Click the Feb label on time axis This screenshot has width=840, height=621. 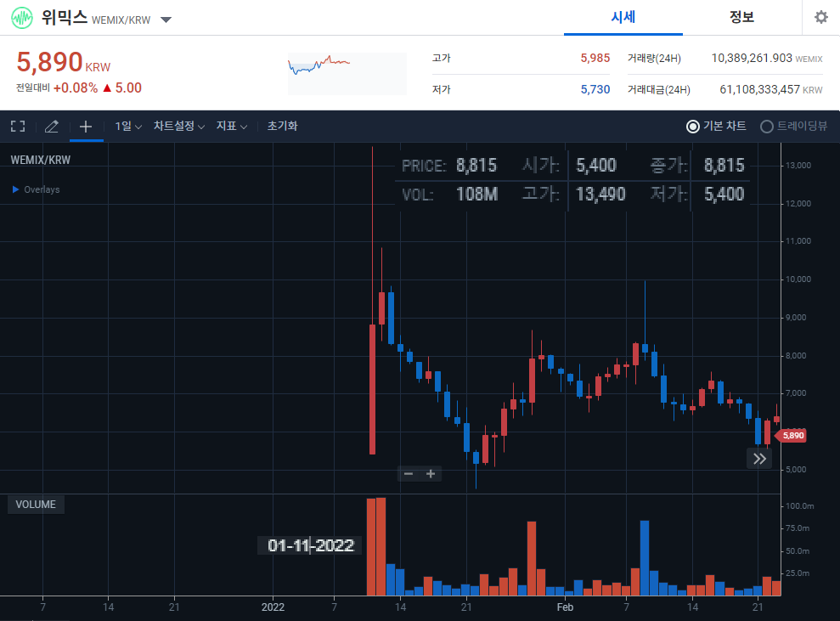point(565,607)
